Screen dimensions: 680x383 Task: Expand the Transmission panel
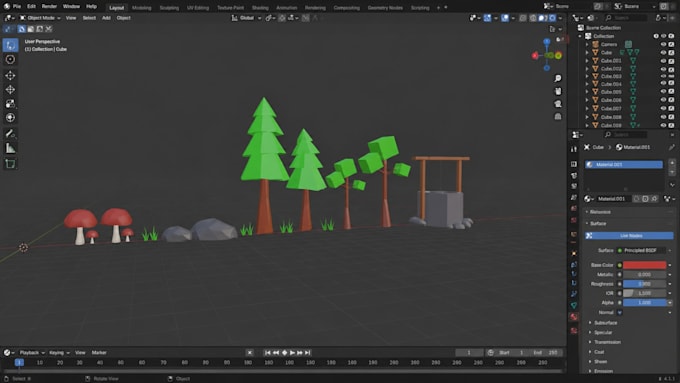(607, 342)
